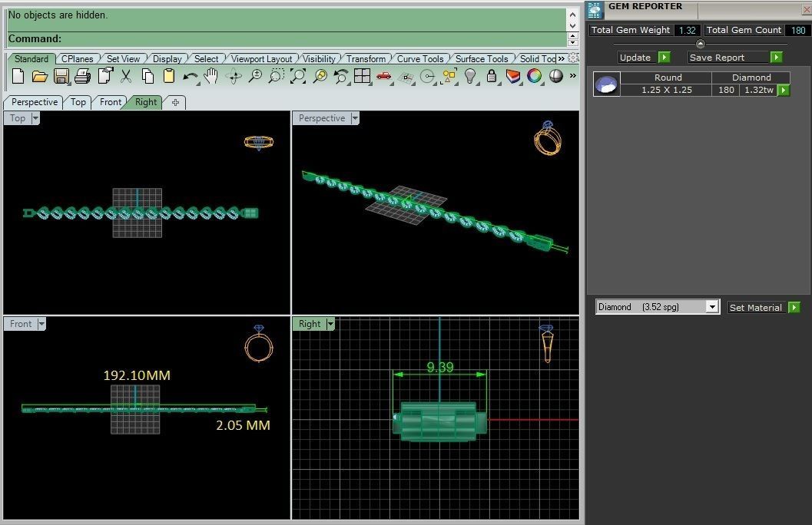Open the Diamond material dropdown

713,307
